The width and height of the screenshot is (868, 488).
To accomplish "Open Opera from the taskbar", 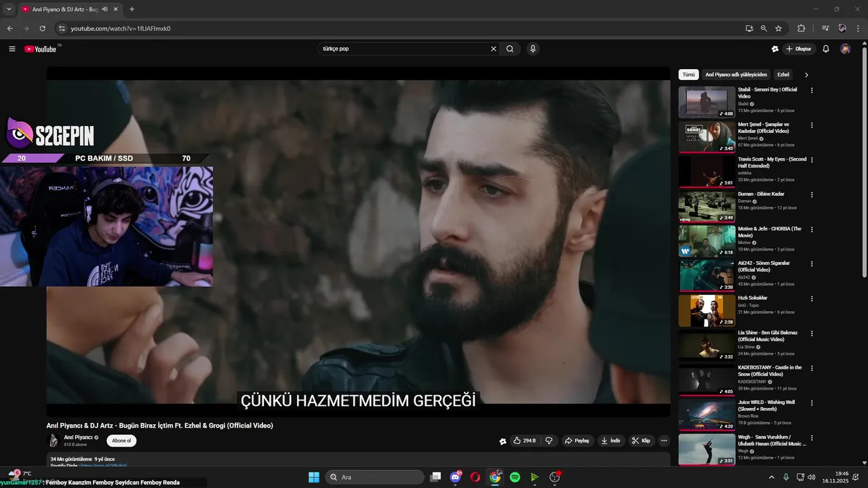I will (x=475, y=477).
